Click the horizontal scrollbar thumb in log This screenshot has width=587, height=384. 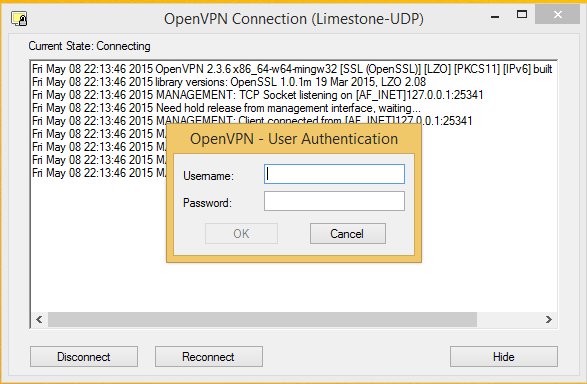262,319
